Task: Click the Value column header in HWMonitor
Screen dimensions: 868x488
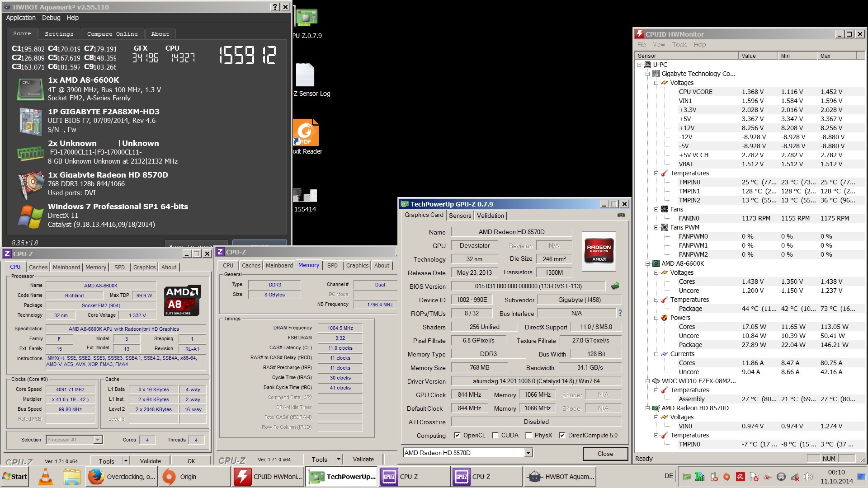Action: pos(759,56)
